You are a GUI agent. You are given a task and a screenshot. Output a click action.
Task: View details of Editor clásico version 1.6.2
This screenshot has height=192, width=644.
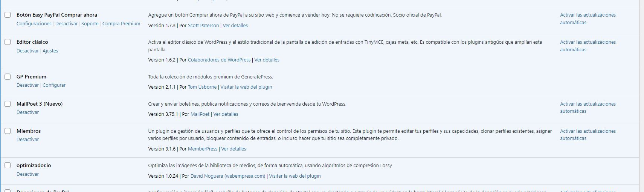click(267, 60)
